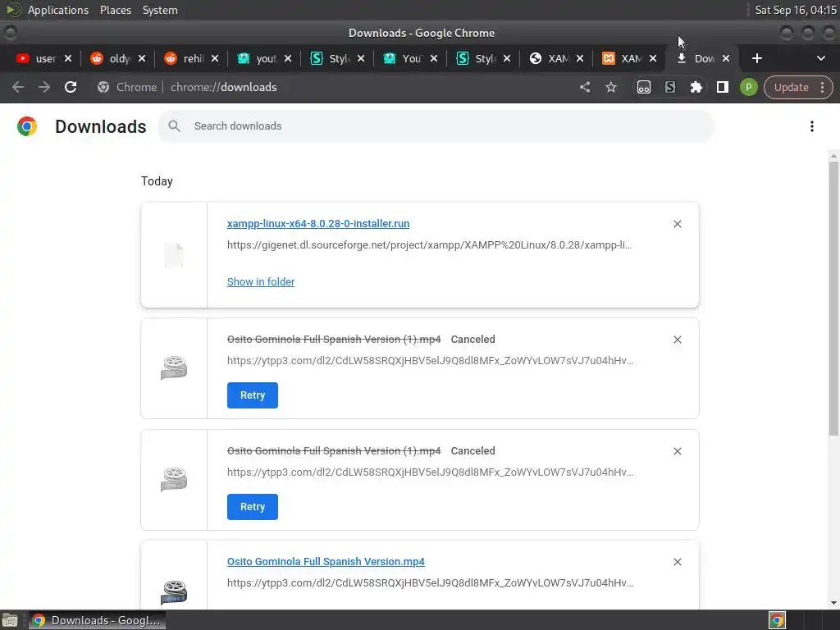This screenshot has height=630, width=840.
Task: Click the scrollbar down arrow
Action: click(833, 603)
